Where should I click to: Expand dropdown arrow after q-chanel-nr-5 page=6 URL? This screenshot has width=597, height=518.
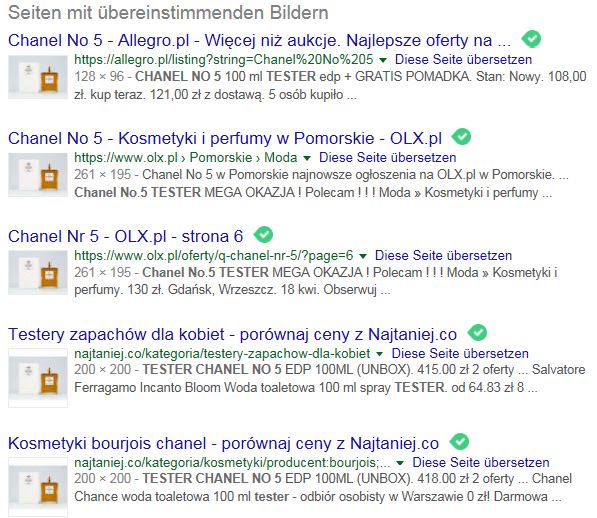coord(363,256)
